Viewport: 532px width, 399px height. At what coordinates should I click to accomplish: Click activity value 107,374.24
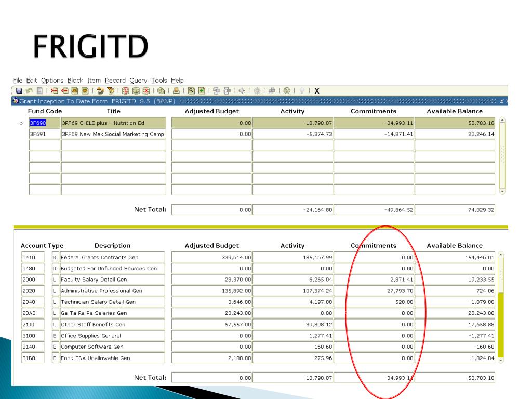[x=292, y=291]
